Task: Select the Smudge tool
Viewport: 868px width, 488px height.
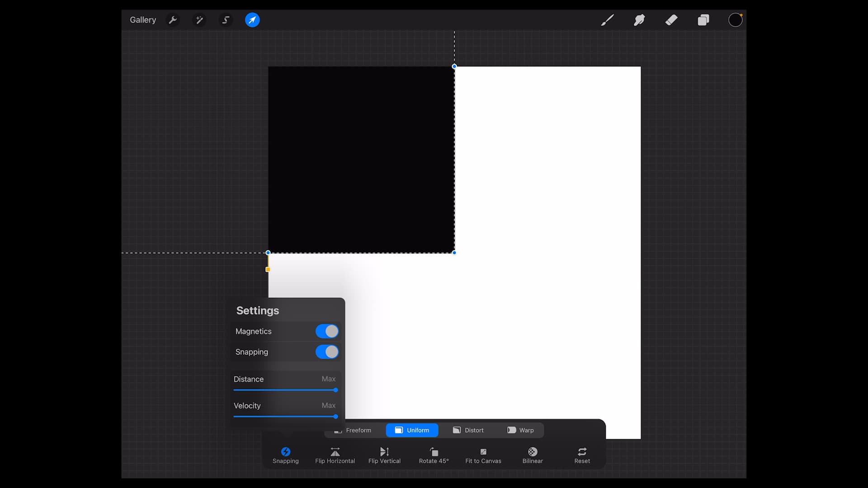Action: 639,19
